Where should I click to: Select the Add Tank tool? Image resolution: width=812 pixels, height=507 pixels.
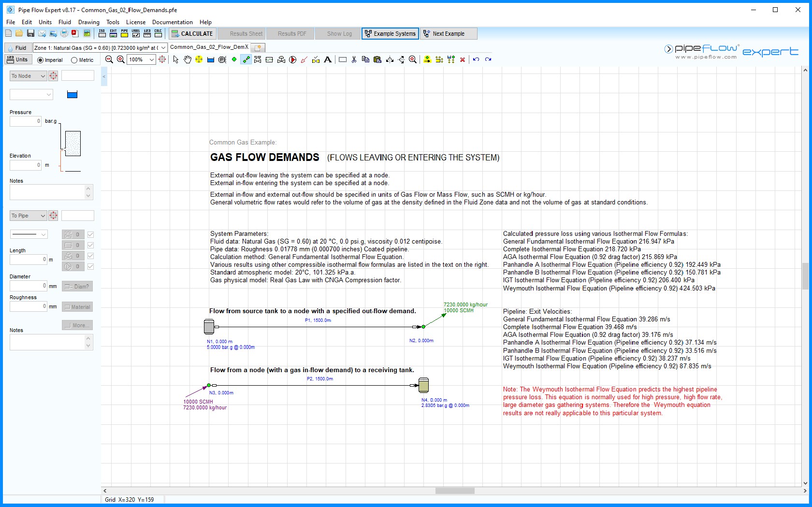point(211,59)
